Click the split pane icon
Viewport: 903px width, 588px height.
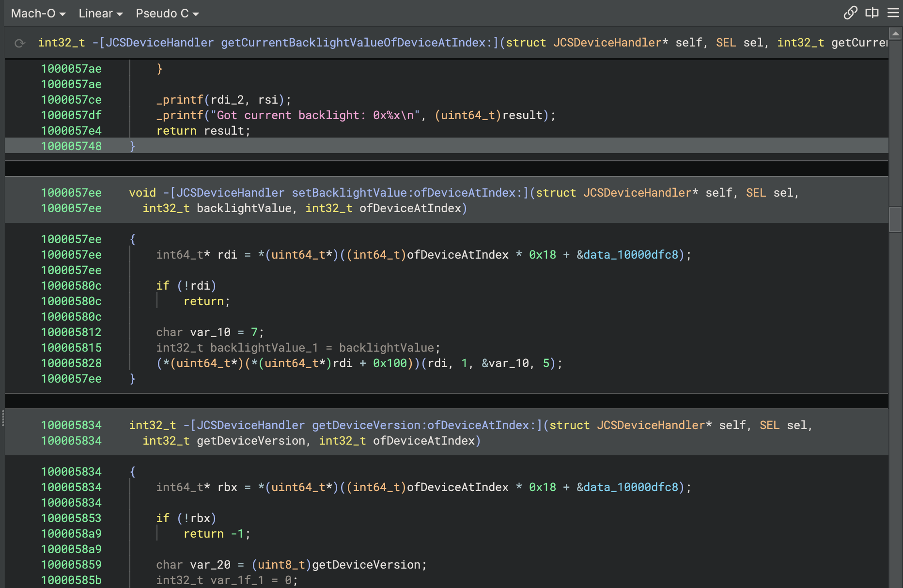872,13
